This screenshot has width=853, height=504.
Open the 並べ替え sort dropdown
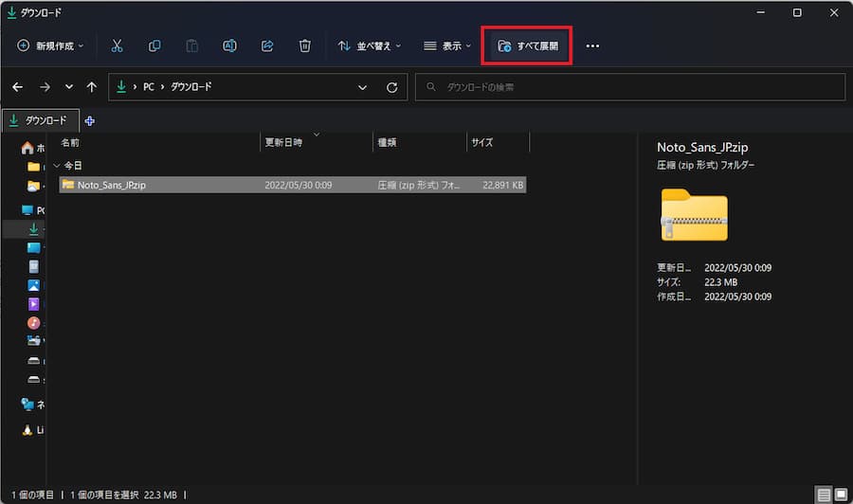[370, 46]
